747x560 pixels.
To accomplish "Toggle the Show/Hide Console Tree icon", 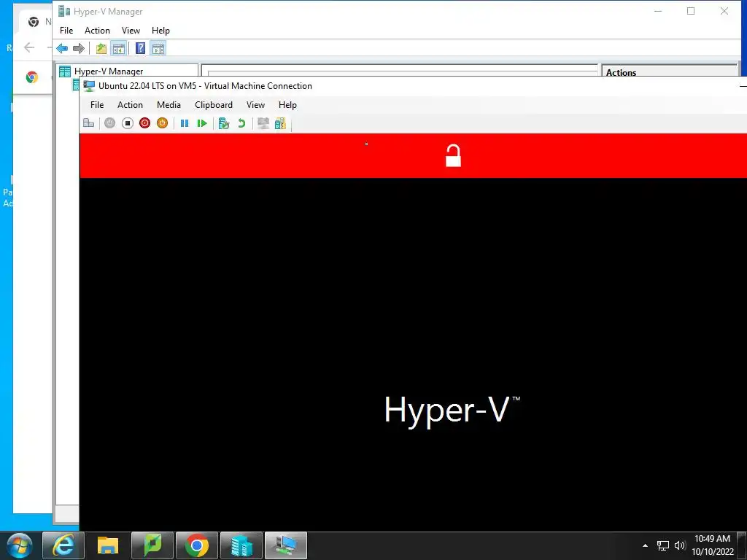I will click(x=119, y=48).
